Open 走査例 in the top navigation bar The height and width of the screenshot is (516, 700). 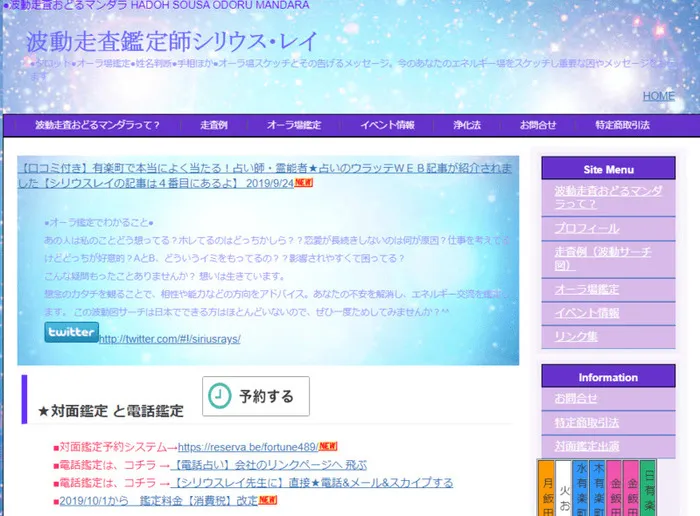(x=213, y=125)
